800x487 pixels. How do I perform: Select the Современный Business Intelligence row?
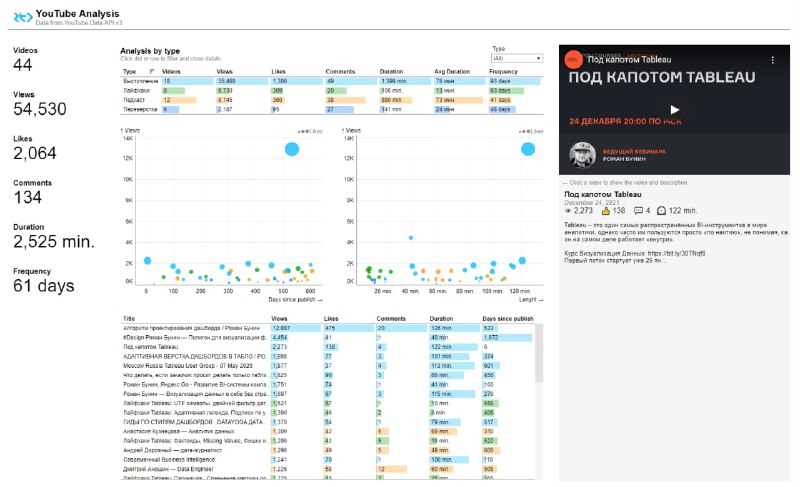coord(328,459)
